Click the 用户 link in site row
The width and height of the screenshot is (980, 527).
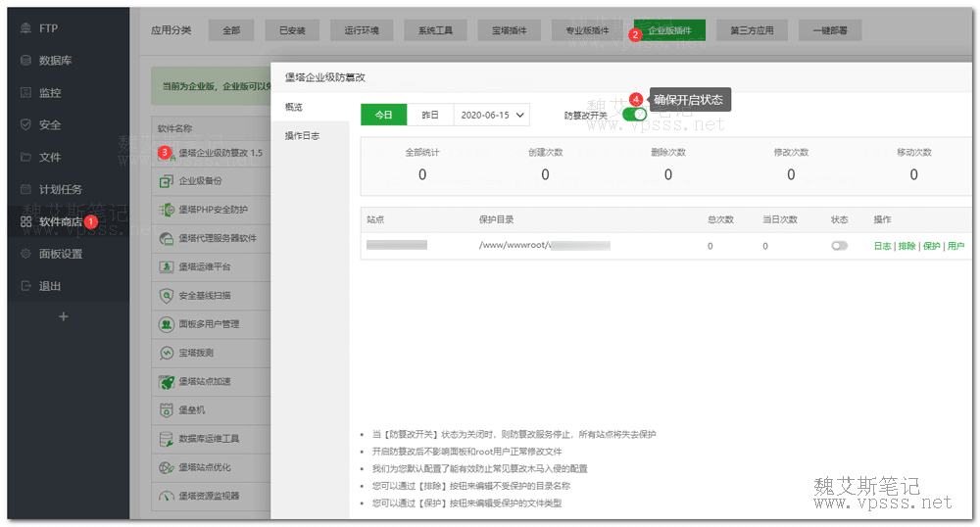(955, 246)
